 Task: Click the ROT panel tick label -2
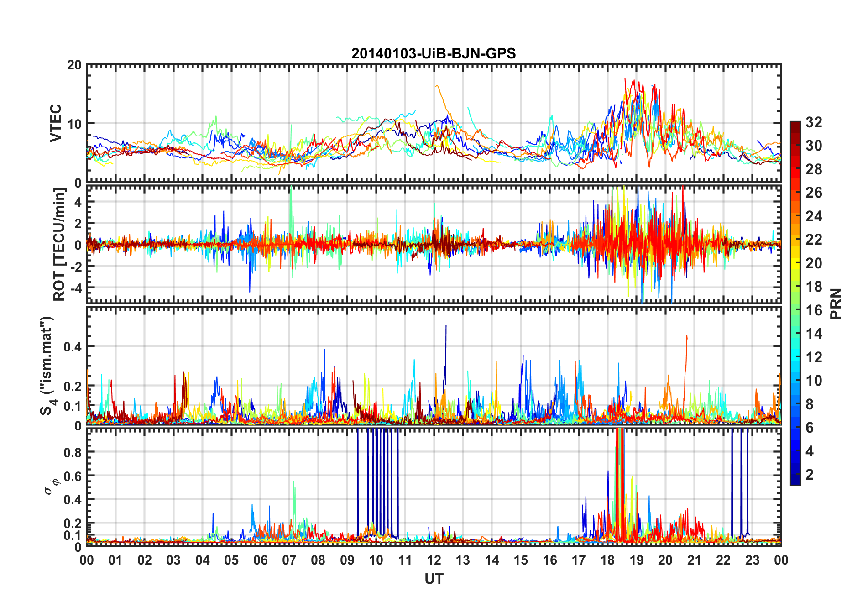76,267
